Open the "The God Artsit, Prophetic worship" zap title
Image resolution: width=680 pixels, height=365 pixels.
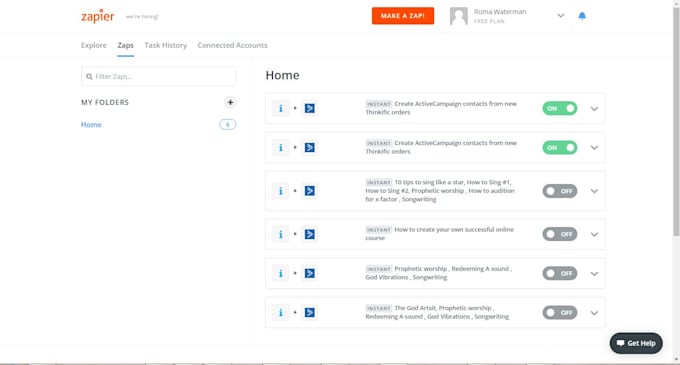click(437, 312)
